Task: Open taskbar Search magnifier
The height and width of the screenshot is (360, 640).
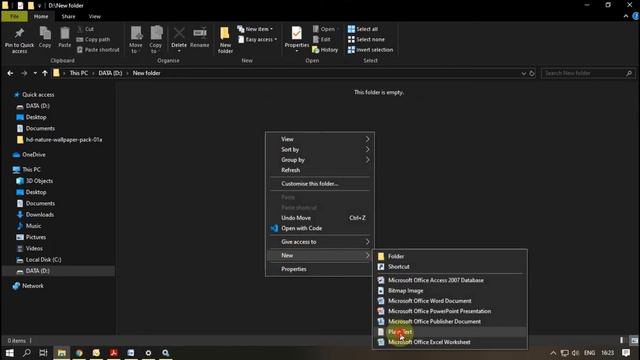Action: point(27,353)
